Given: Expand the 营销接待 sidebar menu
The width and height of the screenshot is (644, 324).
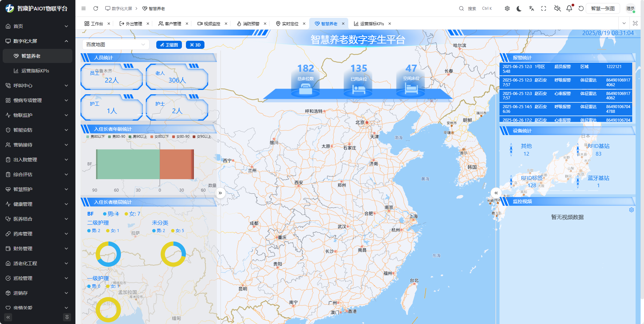Looking at the screenshot, I should click(37, 145).
